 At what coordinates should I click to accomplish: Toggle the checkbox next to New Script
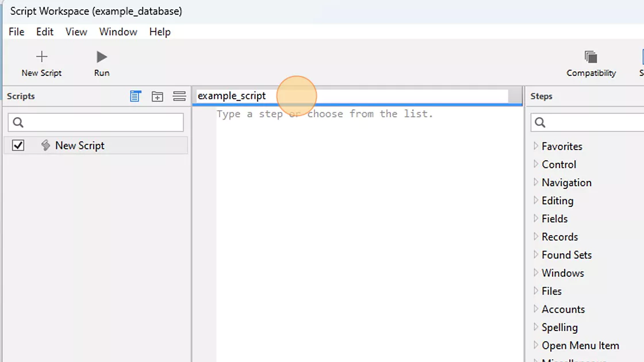(18, 145)
